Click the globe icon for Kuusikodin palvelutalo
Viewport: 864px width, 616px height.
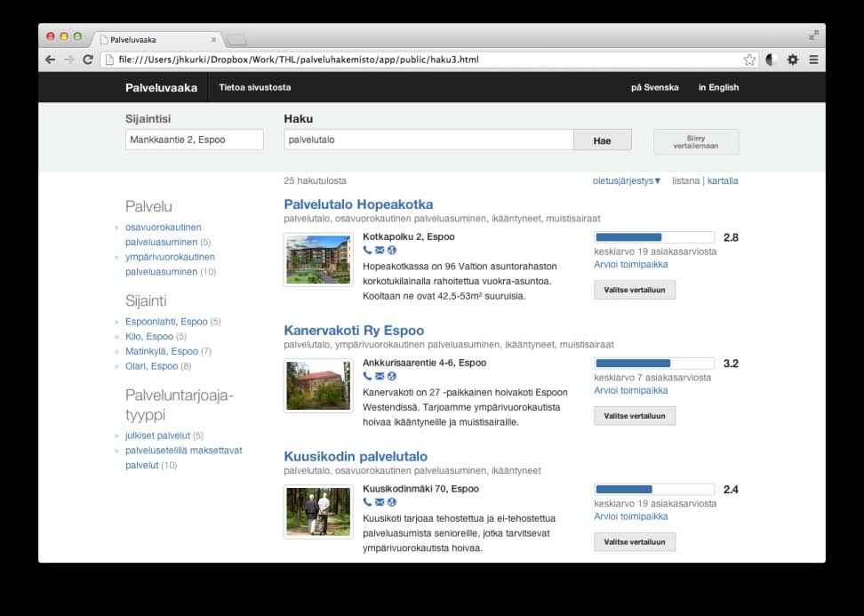tap(392, 502)
